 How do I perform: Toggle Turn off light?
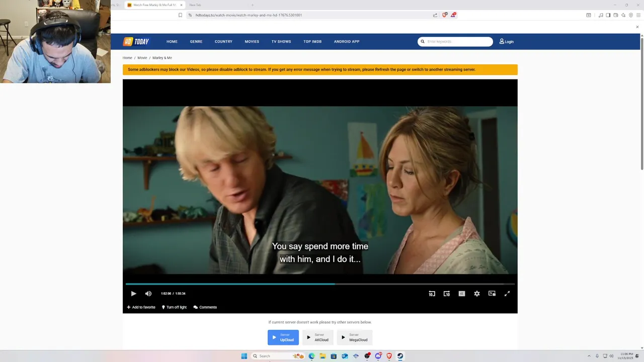pyautogui.click(x=174, y=307)
